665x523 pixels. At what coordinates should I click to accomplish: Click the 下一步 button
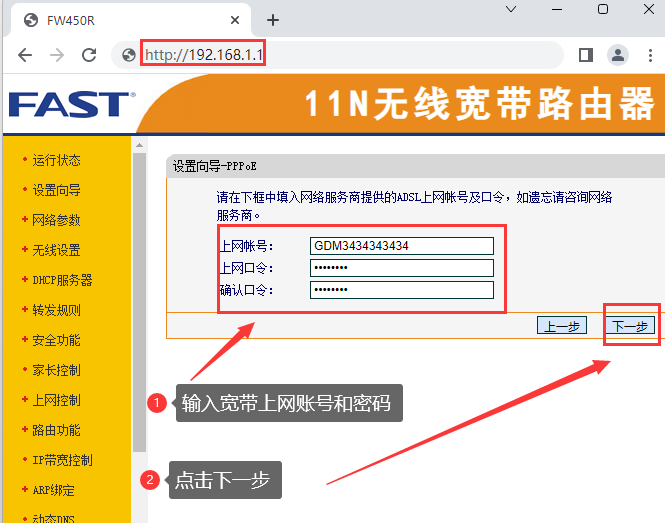click(x=630, y=326)
